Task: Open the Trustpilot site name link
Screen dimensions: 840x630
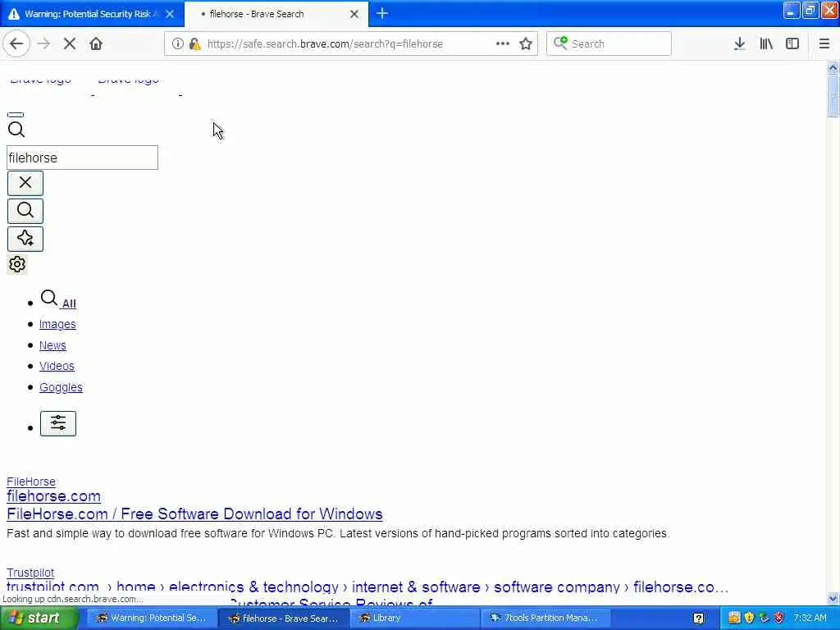Action: (30, 573)
